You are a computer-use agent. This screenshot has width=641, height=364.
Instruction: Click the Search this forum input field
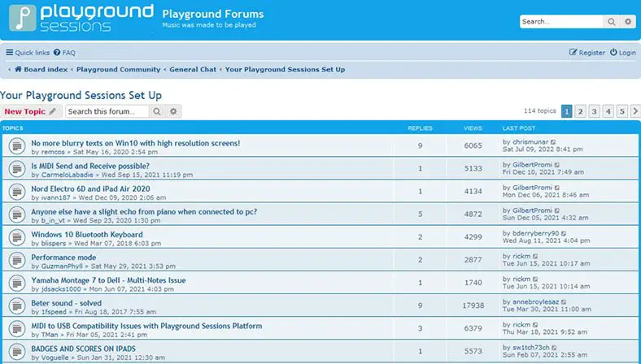[x=107, y=111]
